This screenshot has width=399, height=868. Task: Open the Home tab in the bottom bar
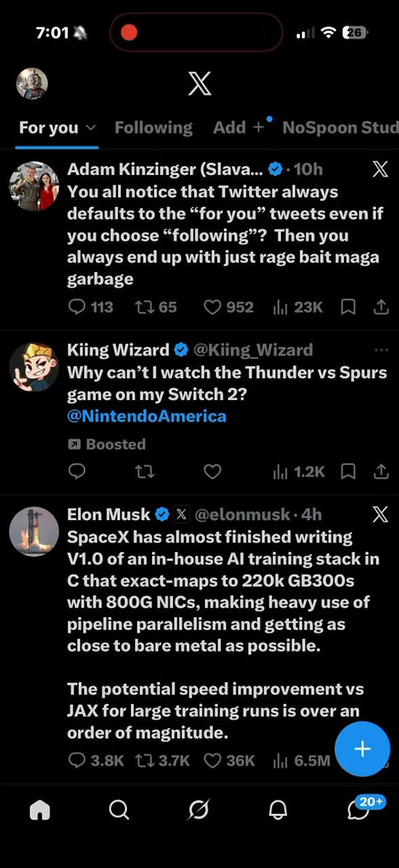40,811
